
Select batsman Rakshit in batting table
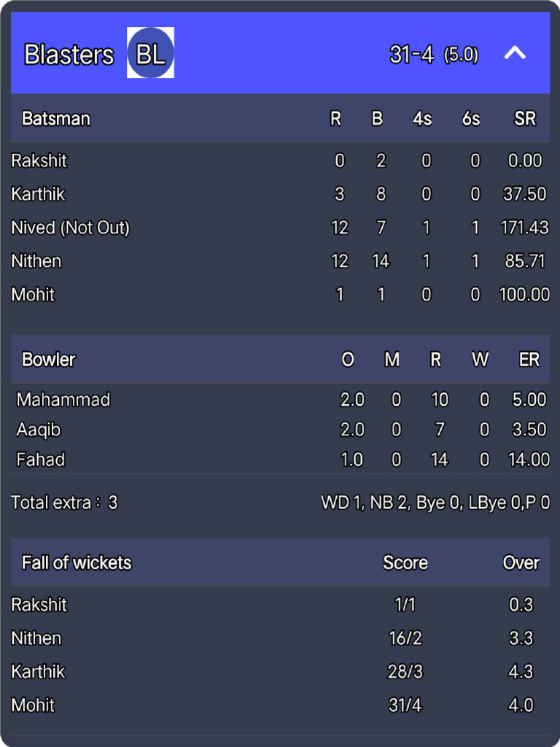tap(39, 160)
